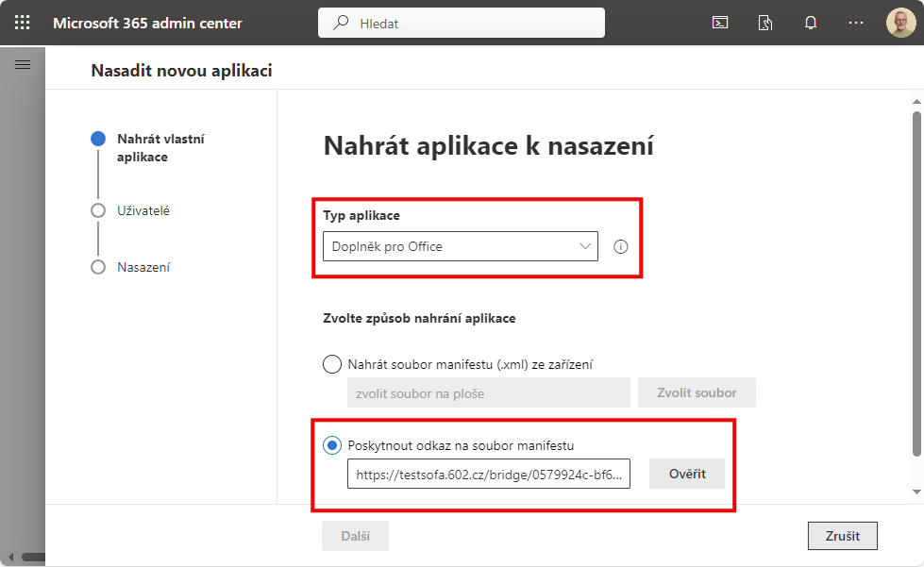
Task: Open the Typ aplikace dropdown
Action: (x=461, y=246)
